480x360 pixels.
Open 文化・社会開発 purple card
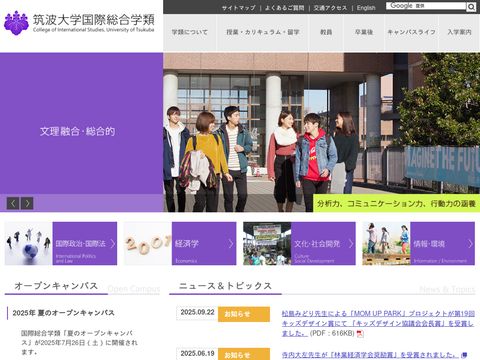(323, 244)
